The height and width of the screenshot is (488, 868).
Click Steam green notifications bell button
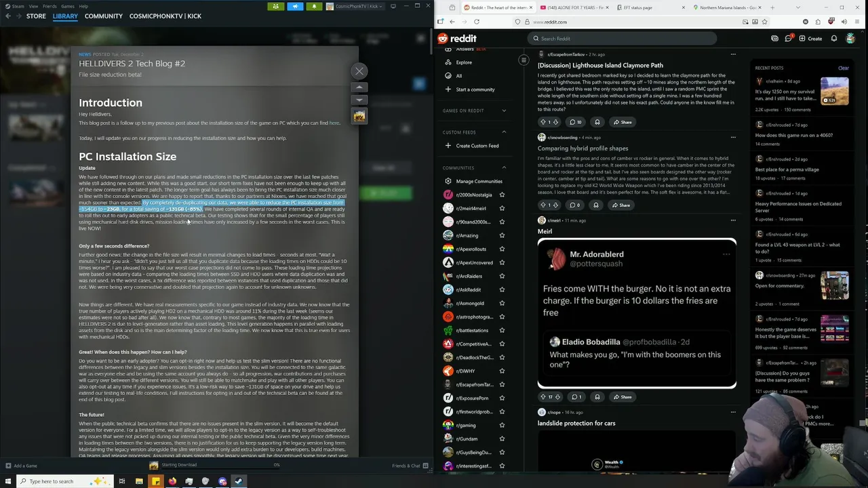tap(314, 6)
